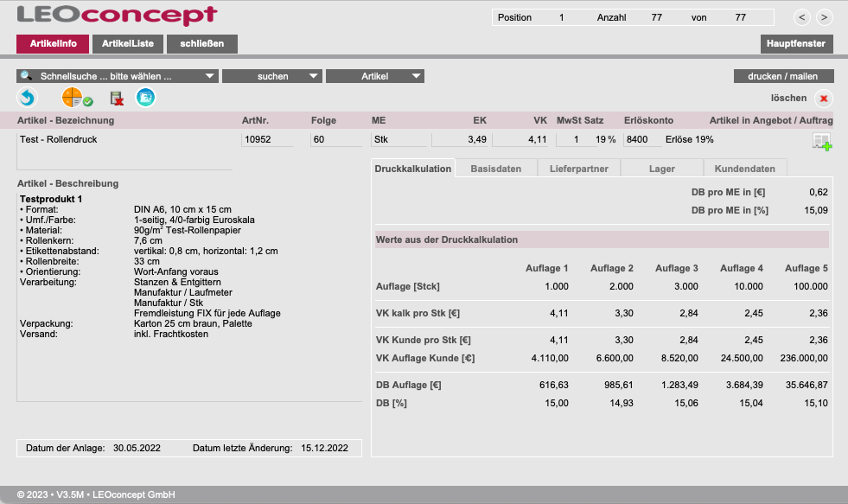848x504 pixels.
Task: Show the Kundendaten tab
Action: click(744, 169)
